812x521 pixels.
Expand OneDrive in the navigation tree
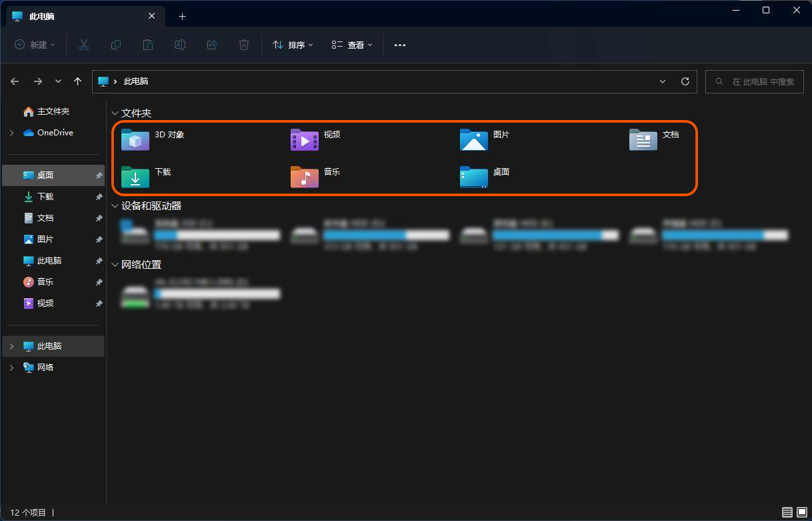click(12, 133)
